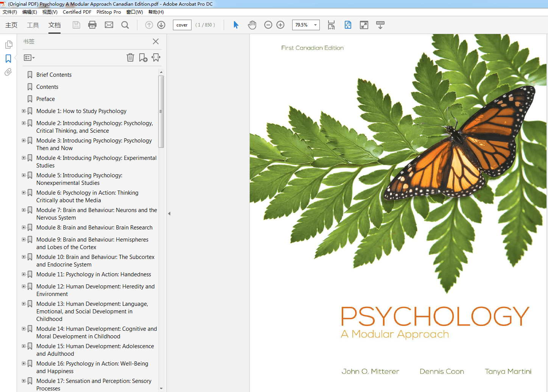Go to the next page with the down arrow
This screenshot has width=548, height=392.
point(161,25)
